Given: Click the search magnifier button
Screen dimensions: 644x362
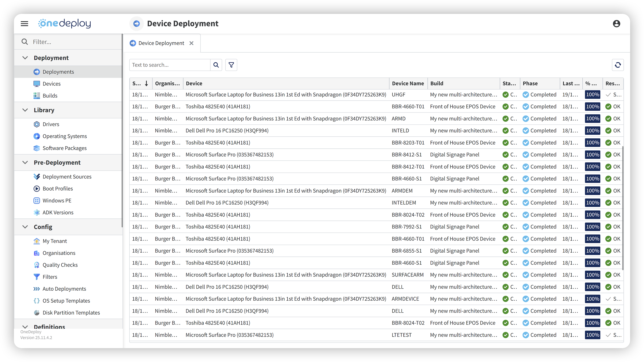Looking at the screenshot, I should (216, 65).
